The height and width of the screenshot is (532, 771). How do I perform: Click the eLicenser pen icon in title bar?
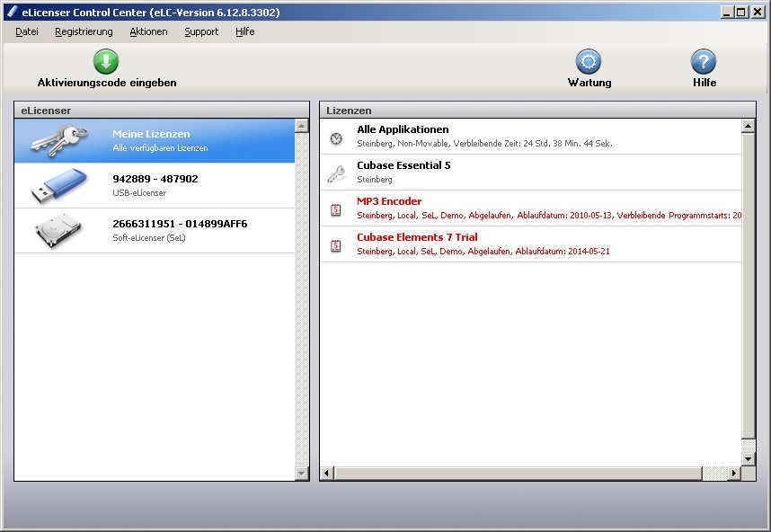(12, 12)
